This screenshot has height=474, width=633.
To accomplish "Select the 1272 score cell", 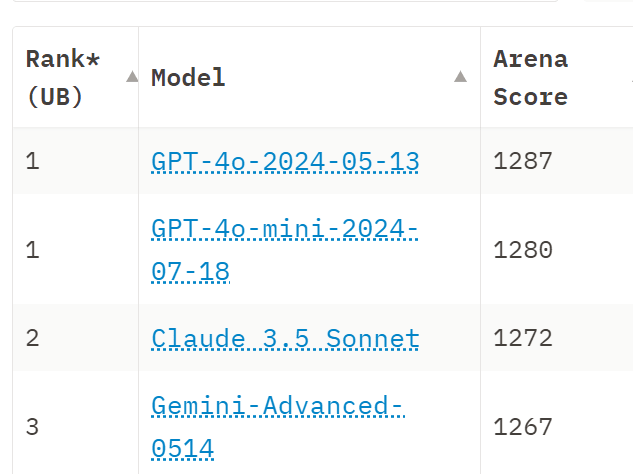I will click(x=523, y=338).
